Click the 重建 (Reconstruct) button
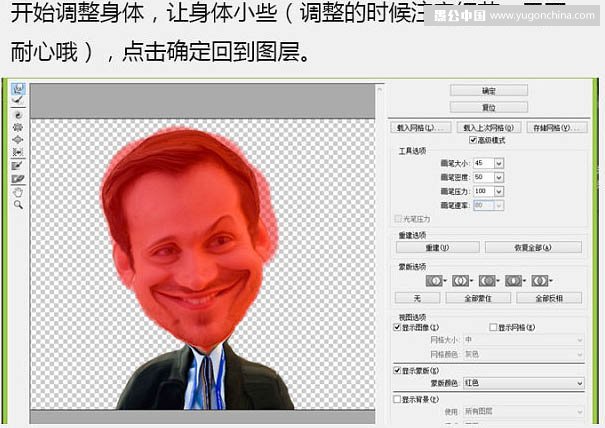605x428 pixels. (x=438, y=247)
